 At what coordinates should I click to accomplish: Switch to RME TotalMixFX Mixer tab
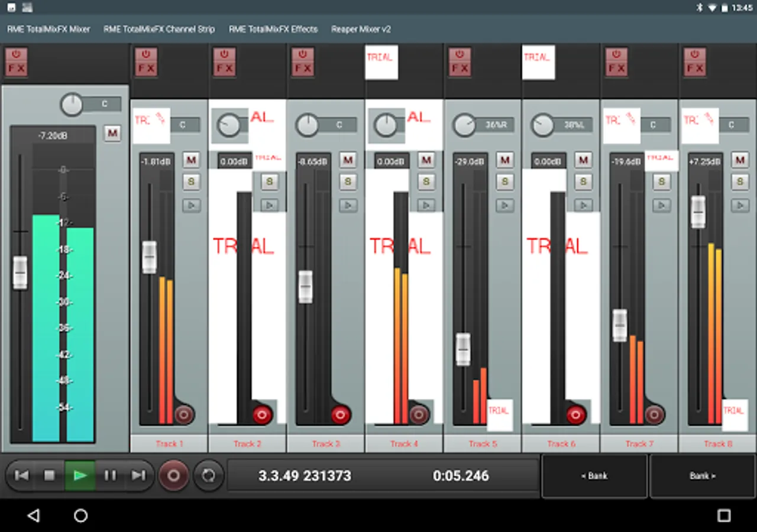(48, 29)
